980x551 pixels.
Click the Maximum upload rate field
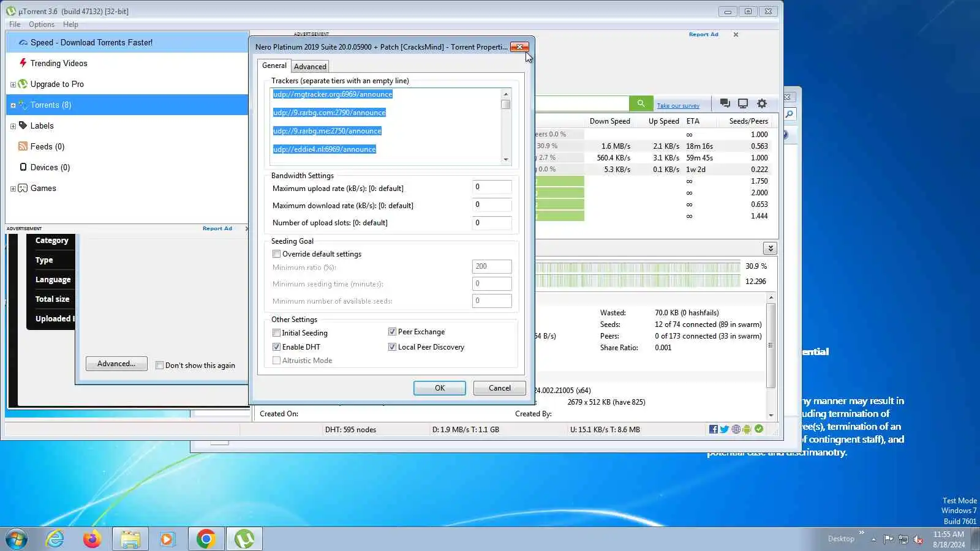pos(492,187)
